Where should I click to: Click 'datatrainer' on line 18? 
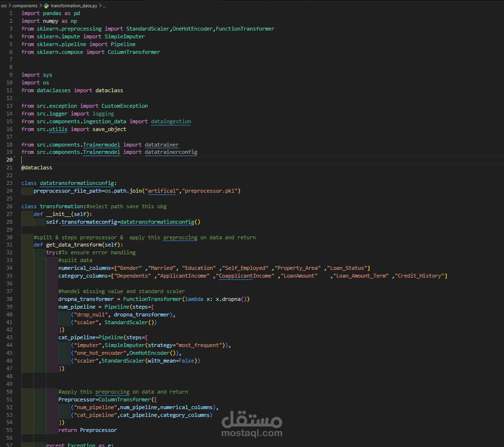coord(162,145)
